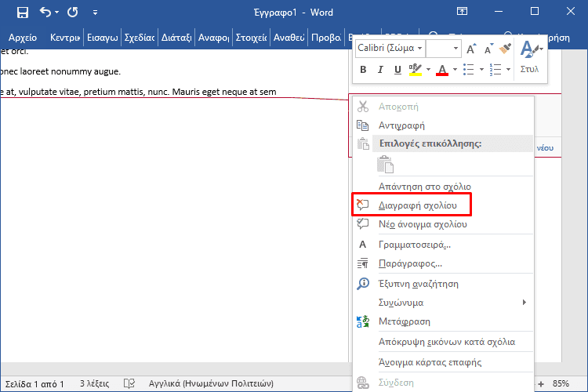Viewport: 588px width, 392px height.
Task: Open Customize Quick Access Toolbar dropdown
Action: (95, 13)
